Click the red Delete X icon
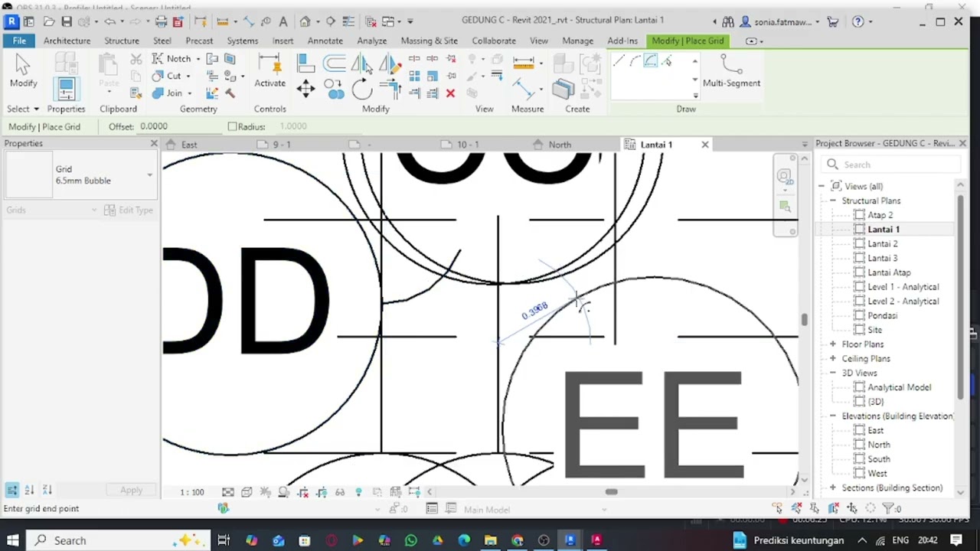This screenshot has width=980, height=551. click(450, 93)
